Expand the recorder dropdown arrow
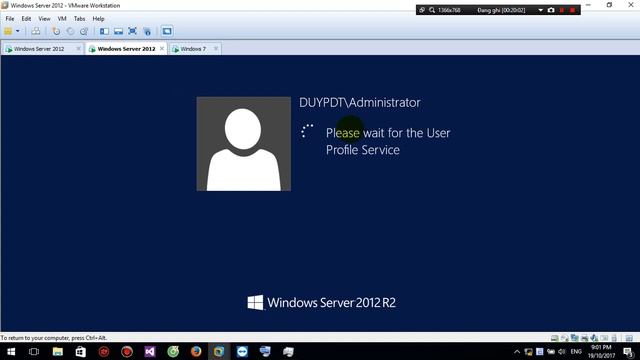This screenshot has width=640, height=360. click(x=540, y=10)
